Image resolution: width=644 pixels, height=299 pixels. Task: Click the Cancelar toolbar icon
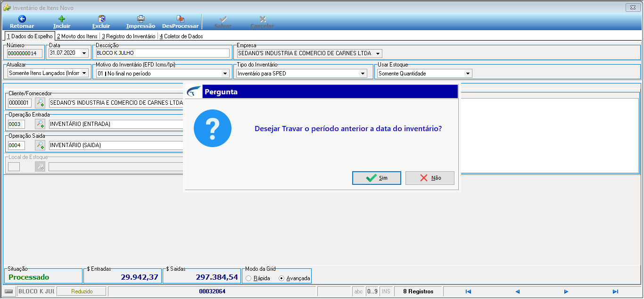click(263, 19)
